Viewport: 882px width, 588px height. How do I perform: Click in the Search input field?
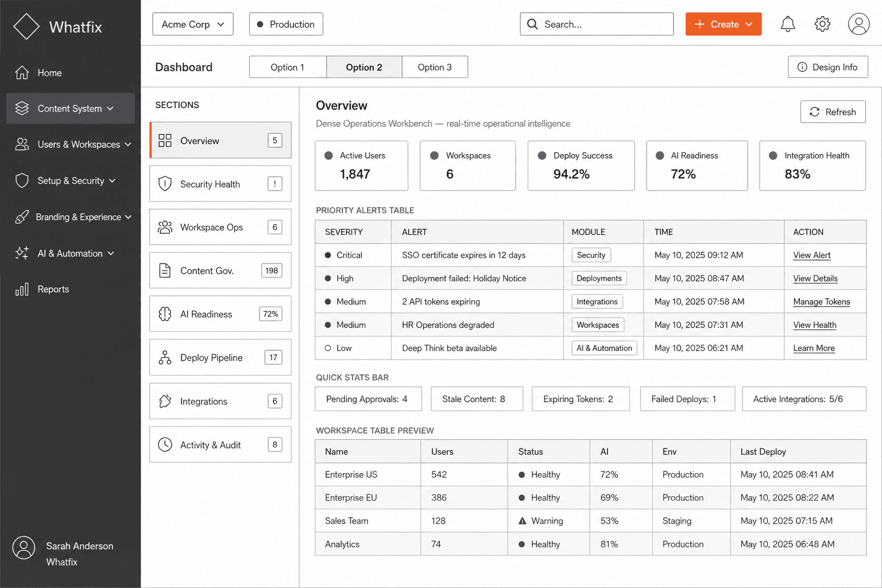click(x=597, y=24)
